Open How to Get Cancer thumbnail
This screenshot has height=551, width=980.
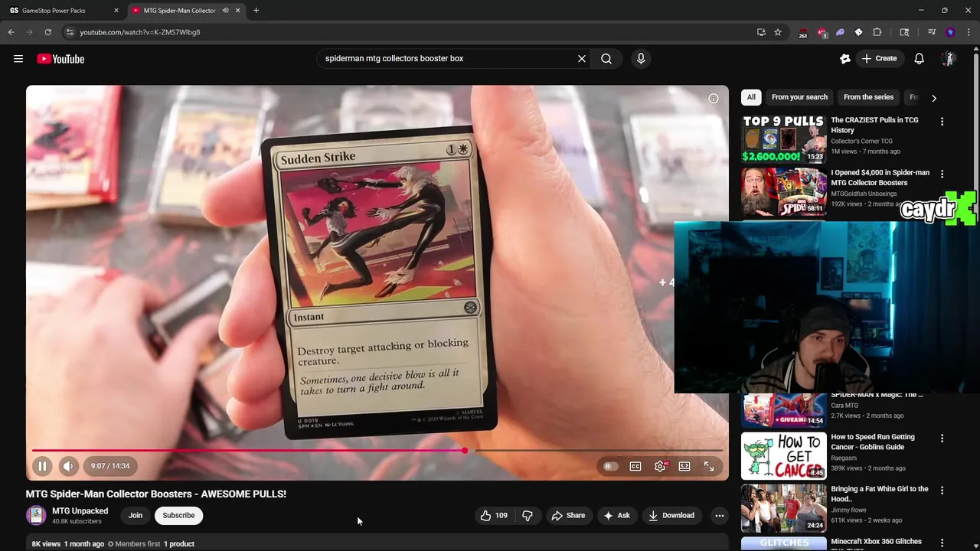tap(783, 456)
